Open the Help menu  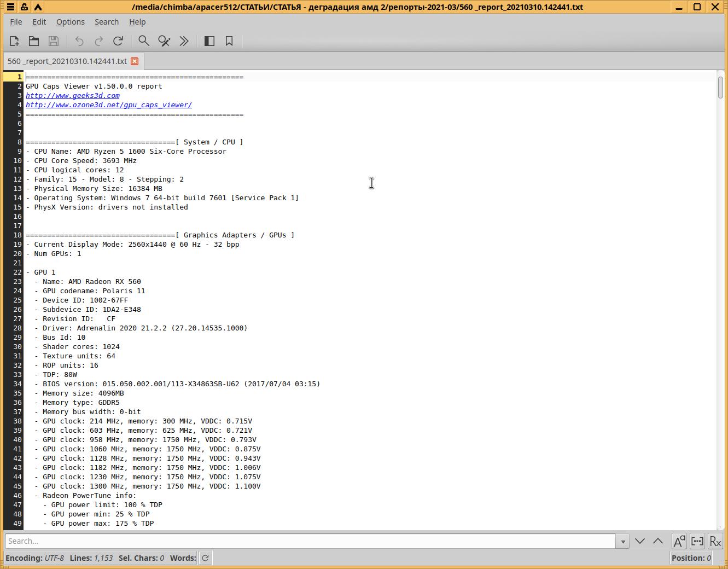coord(137,22)
